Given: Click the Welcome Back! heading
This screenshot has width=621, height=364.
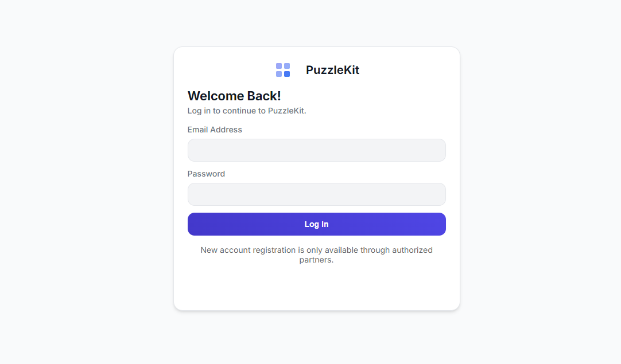Looking at the screenshot, I should (x=234, y=96).
